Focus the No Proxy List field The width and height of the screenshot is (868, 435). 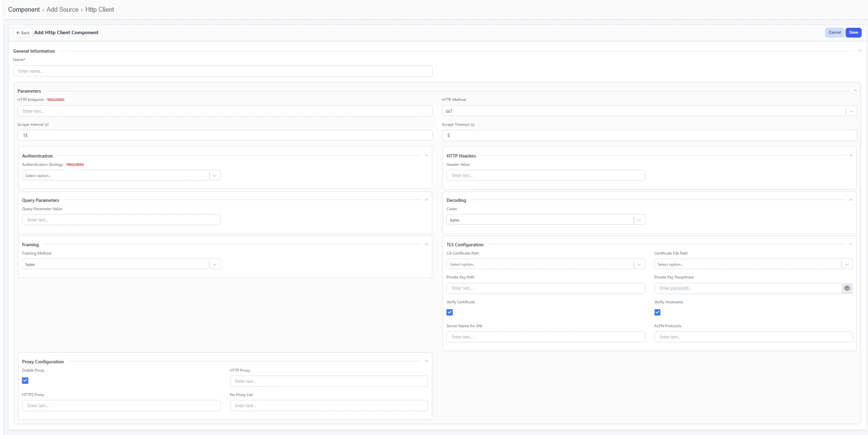(329, 406)
